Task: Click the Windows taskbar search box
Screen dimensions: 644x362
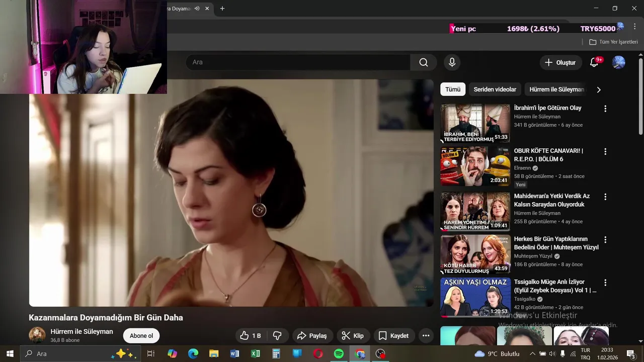Action: (79, 354)
